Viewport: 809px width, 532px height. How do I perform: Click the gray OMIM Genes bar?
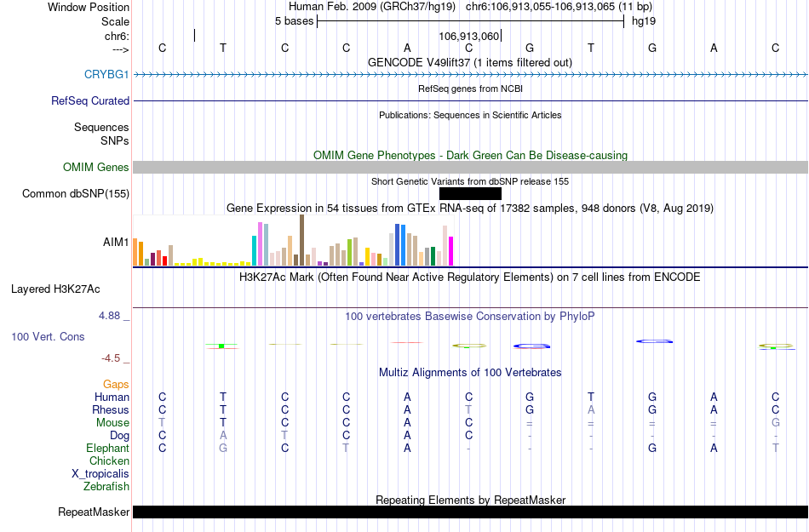click(x=471, y=167)
